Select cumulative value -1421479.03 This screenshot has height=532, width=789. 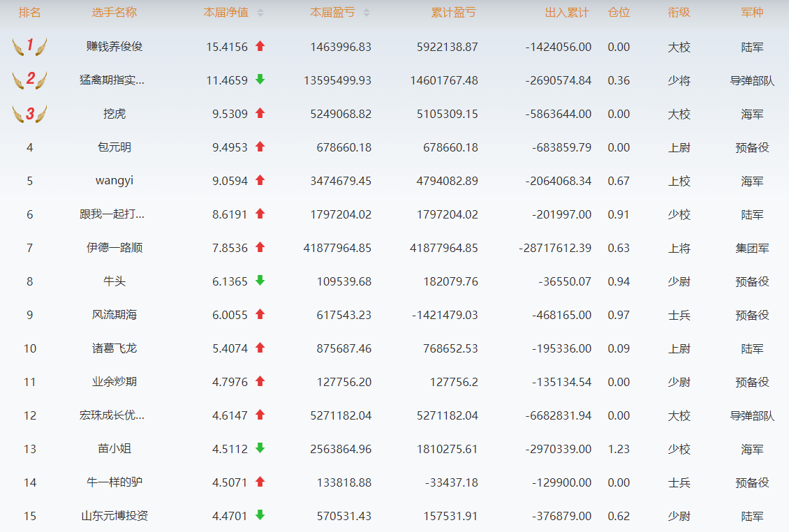tap(445, 315)
